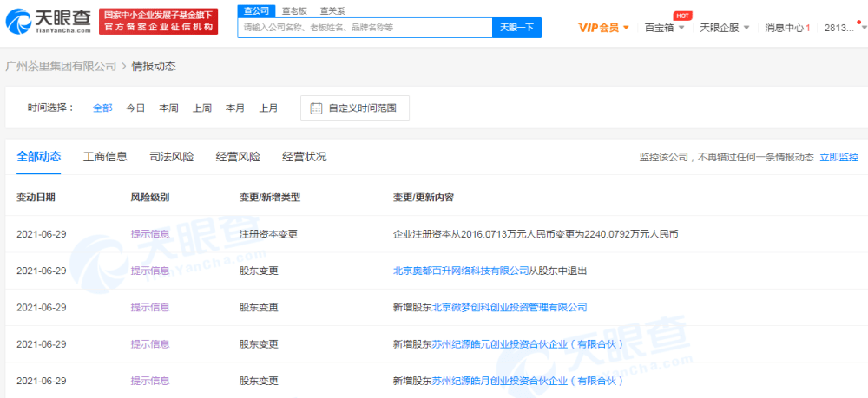Click the 风险级别 column header
The height and width of the screenshot is (398, 868).
click(x=150, y=198)
